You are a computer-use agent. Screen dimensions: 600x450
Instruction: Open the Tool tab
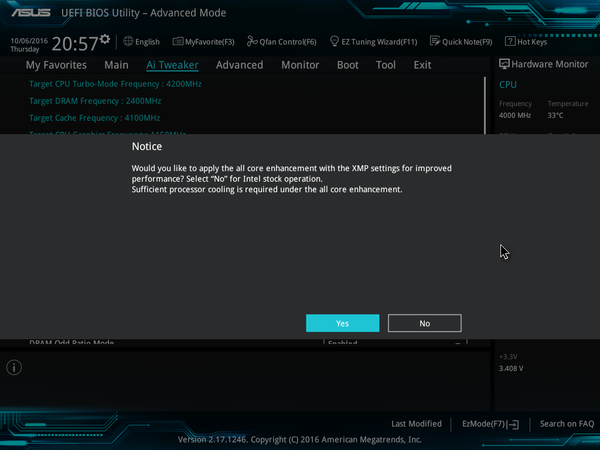tap(386, 65)
